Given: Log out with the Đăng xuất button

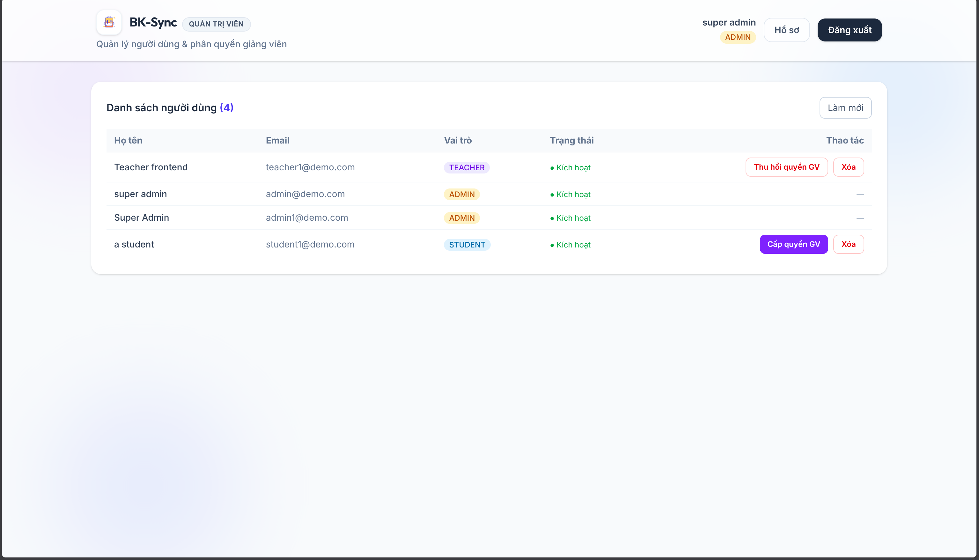Looking at the screenshot, I should 850,30.
